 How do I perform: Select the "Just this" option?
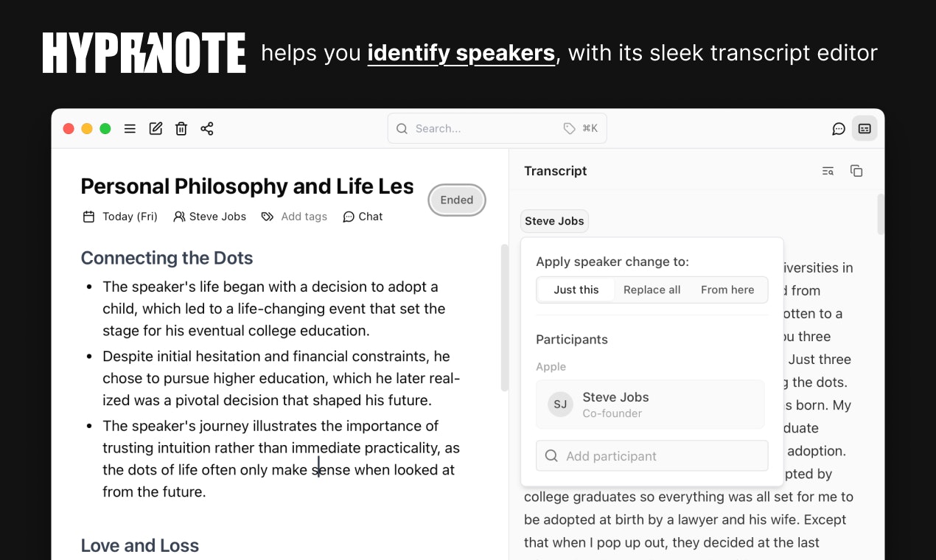click(x=576, y=290)
